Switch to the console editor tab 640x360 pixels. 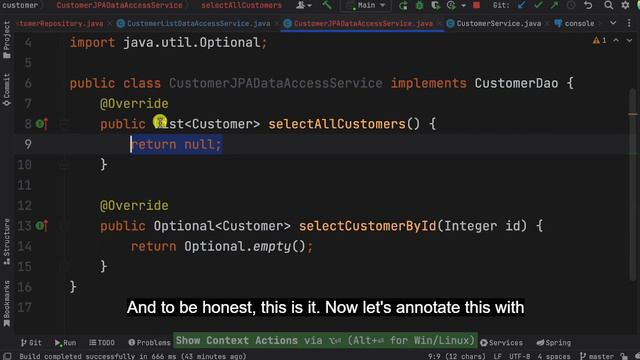click(x=574, y=24)
